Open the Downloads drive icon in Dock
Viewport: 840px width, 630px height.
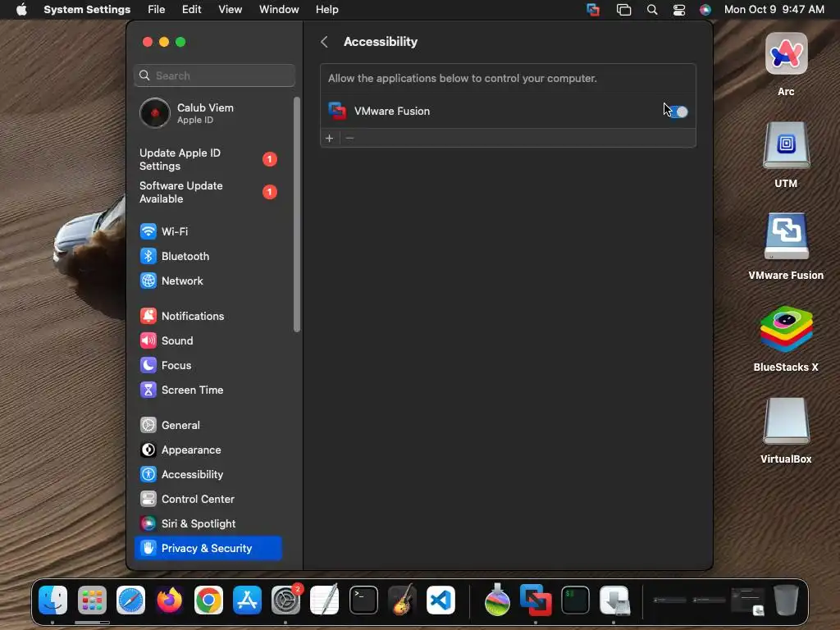point(614,600)
